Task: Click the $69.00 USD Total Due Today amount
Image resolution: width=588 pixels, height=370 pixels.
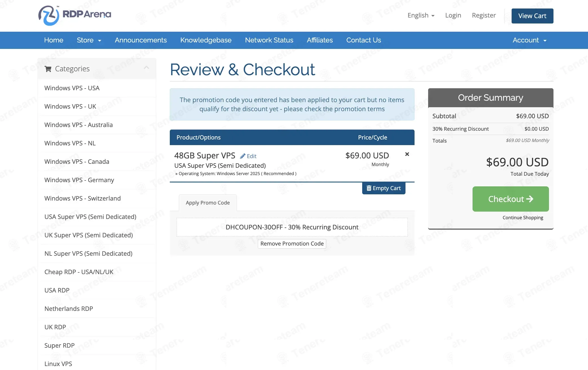Action: [x=517, y=162]
